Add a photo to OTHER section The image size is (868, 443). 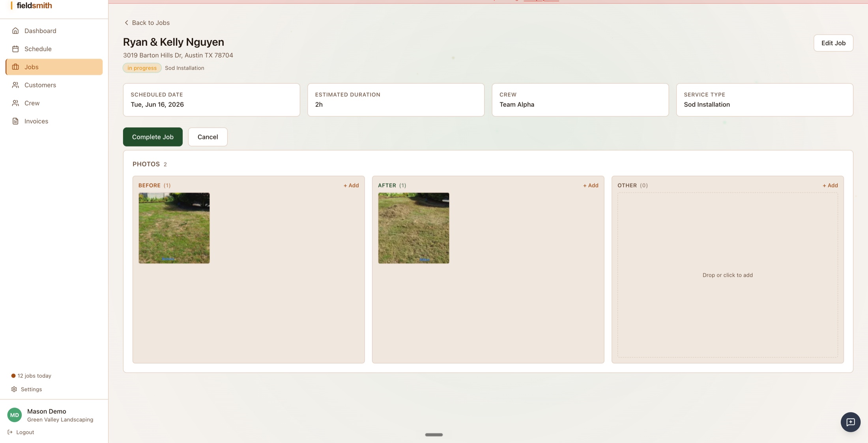pos(830,185)
